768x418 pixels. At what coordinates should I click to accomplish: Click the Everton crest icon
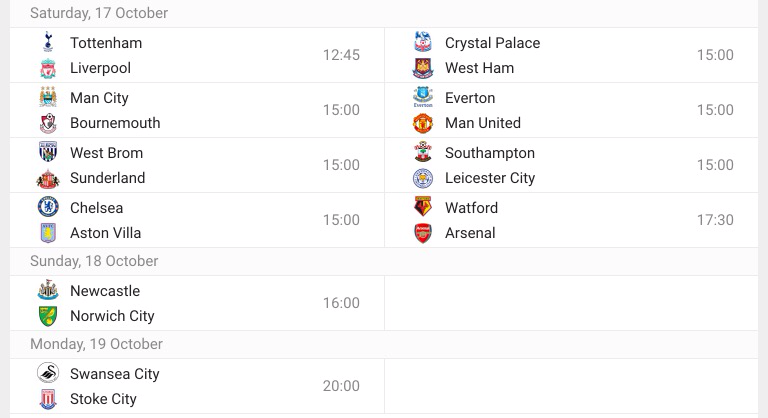point(423,98)
